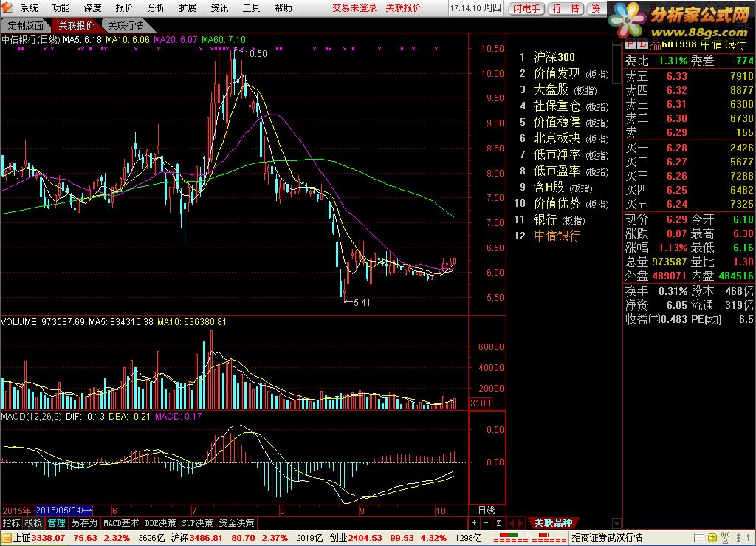Image resolution: width=756 pixels, height=546 pixels.
Task: Open the 工具 menu
Action: pos(251,7)
